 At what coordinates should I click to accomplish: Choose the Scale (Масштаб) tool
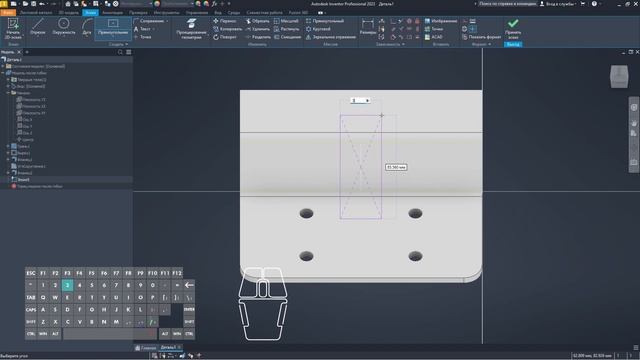point(286,21)
